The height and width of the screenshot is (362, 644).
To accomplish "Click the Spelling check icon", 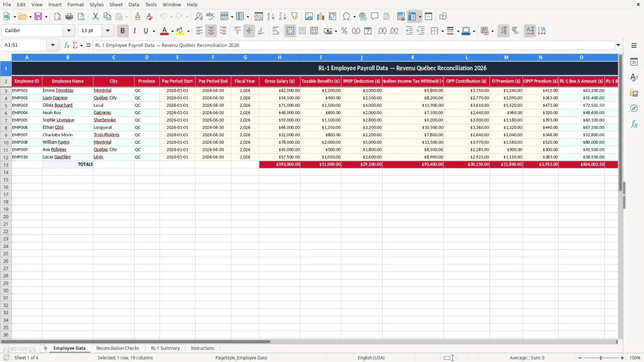I will [x=210, y=17].
